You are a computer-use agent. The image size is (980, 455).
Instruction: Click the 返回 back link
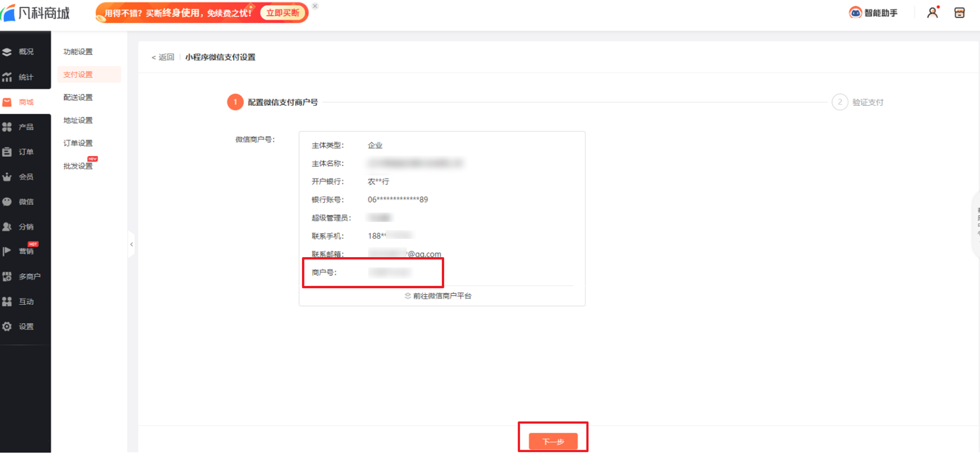click(163, 57)
